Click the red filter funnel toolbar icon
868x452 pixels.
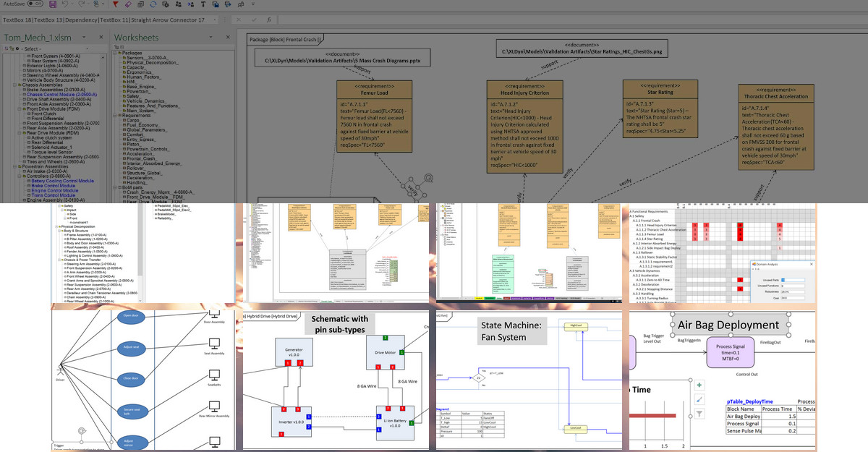tap(116, 4)
